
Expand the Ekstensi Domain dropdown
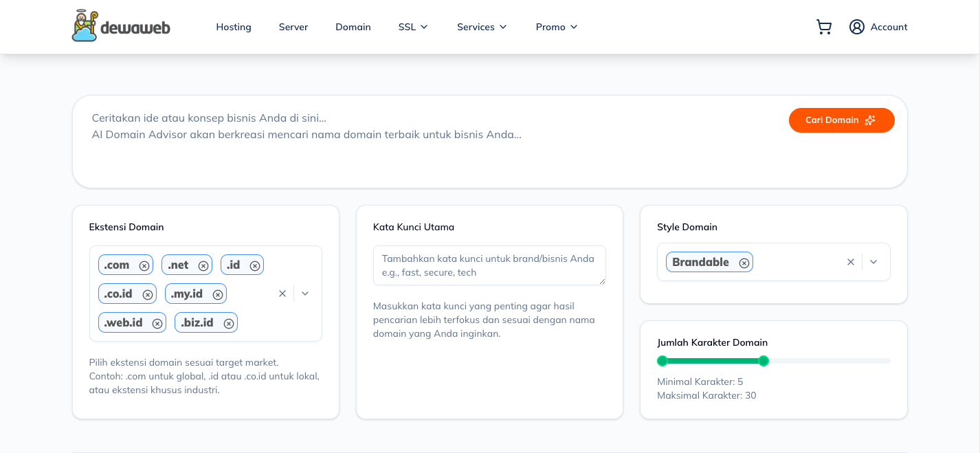[x=305, y=294]
